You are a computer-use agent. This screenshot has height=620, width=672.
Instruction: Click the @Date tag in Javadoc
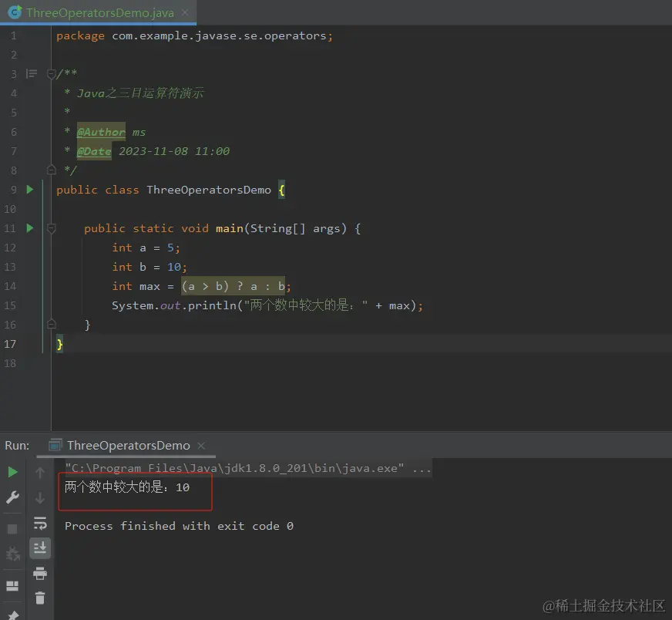tap(94, 151)
